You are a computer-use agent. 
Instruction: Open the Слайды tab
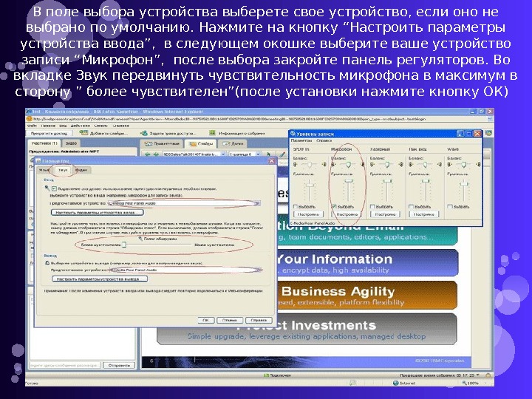click(201, 143)
